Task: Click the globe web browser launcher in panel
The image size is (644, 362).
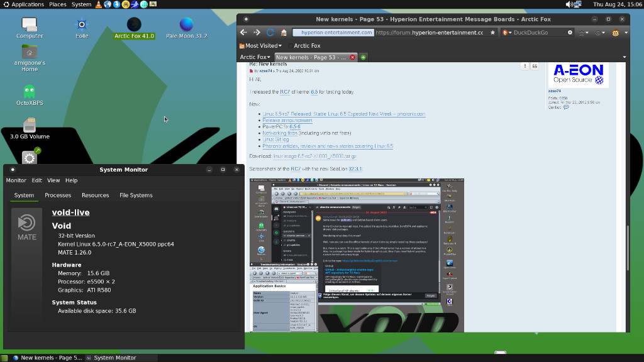Action: [108, 4]
